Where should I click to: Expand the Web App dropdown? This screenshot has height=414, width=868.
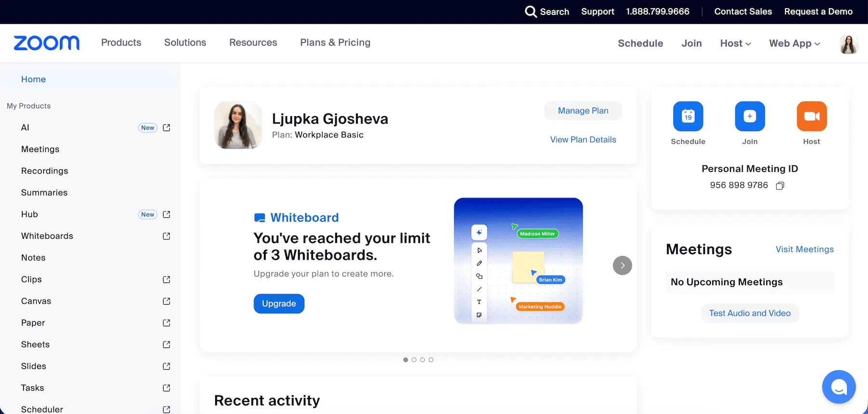click(x=794, y=43)
